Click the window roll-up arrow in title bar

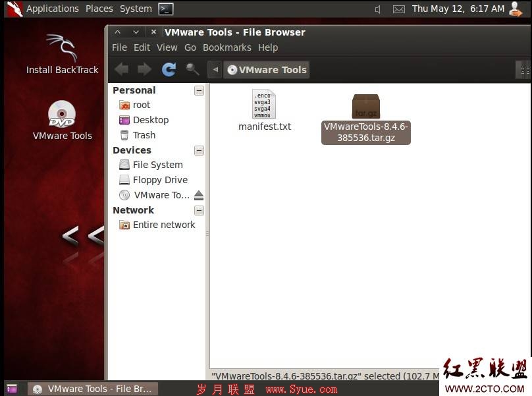coord(117,32)
